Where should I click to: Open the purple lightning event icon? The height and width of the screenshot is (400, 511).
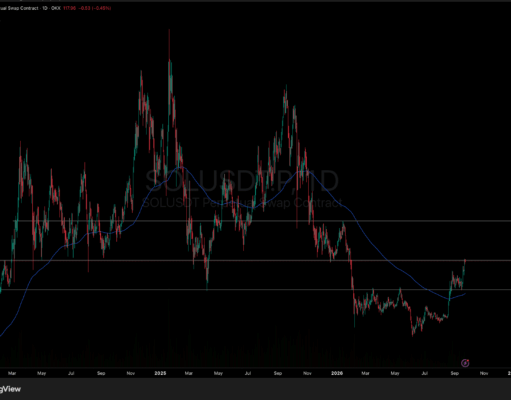click(465, 363)
